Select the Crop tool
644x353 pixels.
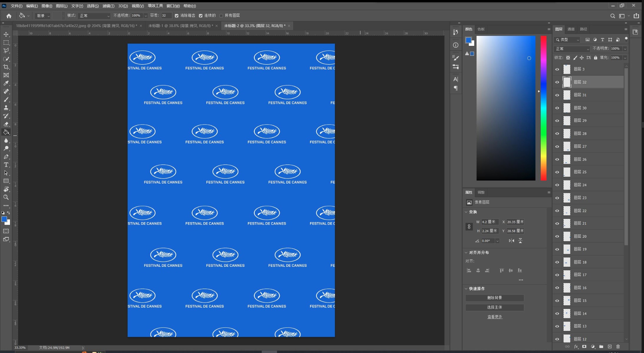6,67
